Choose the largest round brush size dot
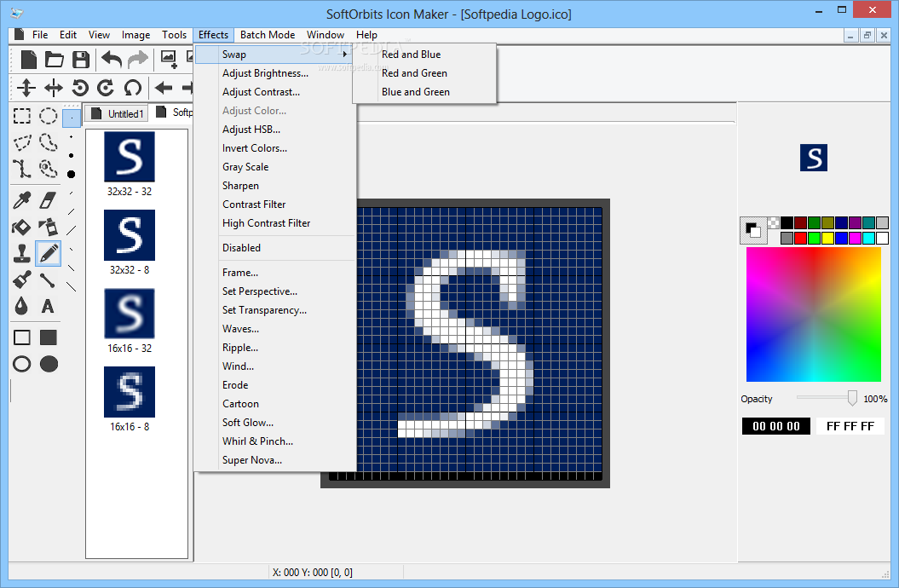The height and width of the screenshot is (588, 899). pos(71,174)
